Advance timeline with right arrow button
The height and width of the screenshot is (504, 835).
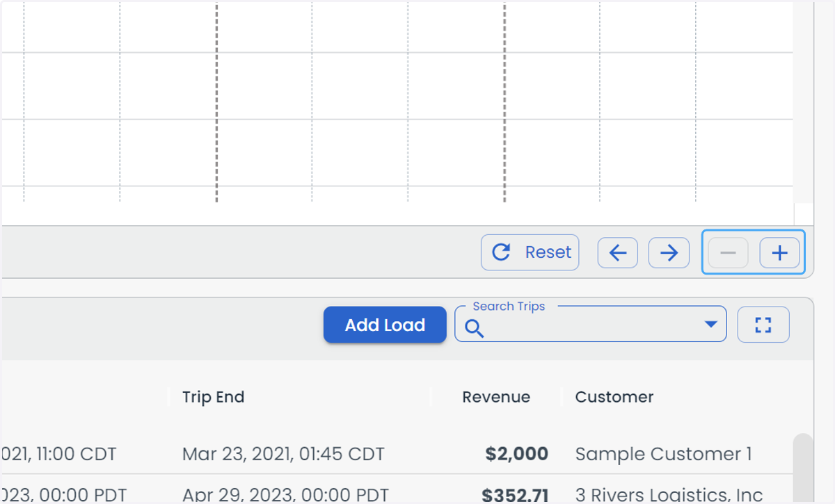(x=669, y=252)
